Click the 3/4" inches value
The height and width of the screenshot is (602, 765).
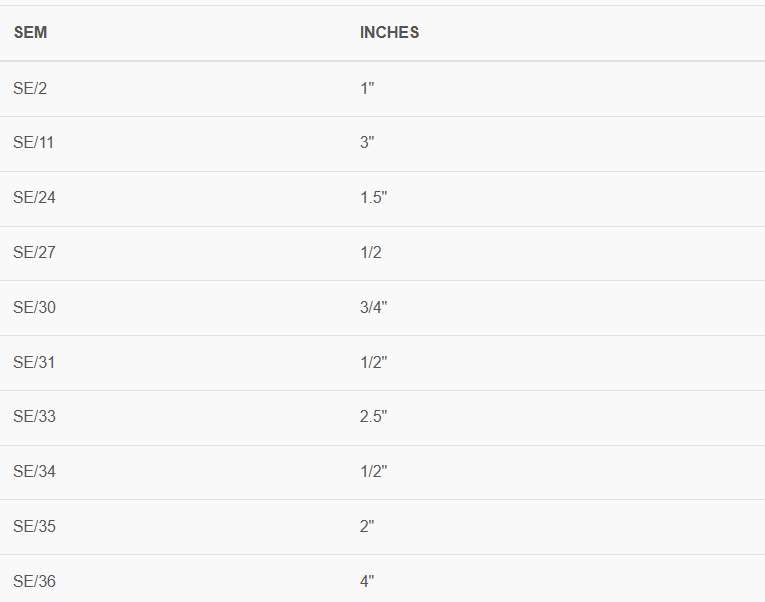pyautogui.click(x=373, y=307)
